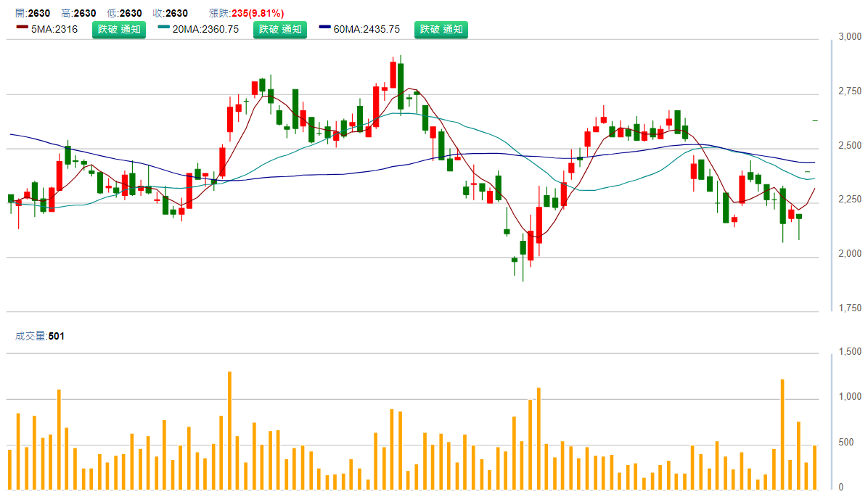The height and width of the screenshot is (497, 868).
Task: Click 跌破 通知 button next to 5MA
Action: 118,29
